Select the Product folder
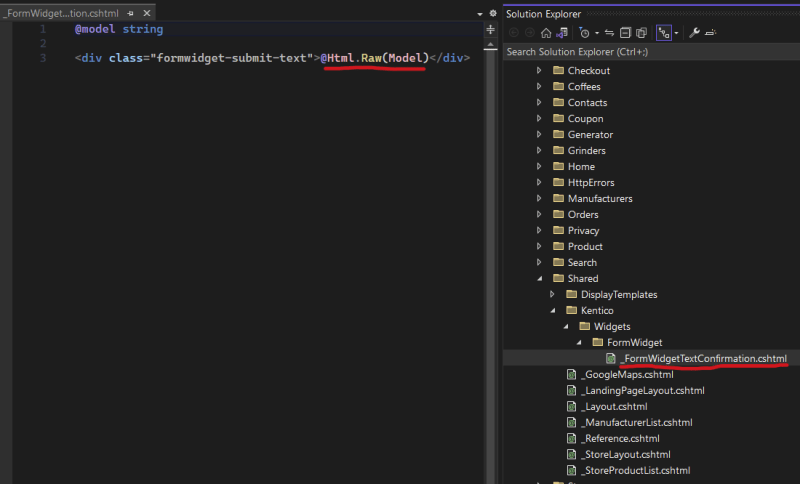 pos(585,246)
